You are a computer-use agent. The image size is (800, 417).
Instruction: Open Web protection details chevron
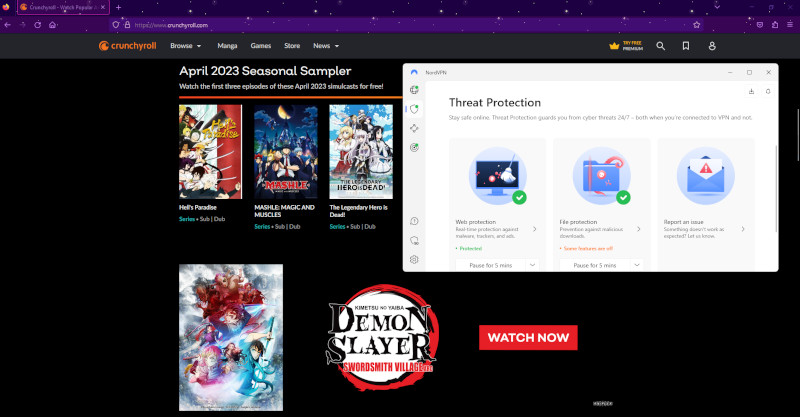[x=535, y=229]
